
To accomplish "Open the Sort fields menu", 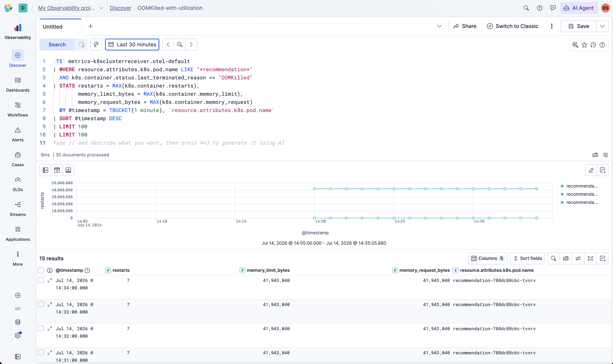I will point(527,258).
